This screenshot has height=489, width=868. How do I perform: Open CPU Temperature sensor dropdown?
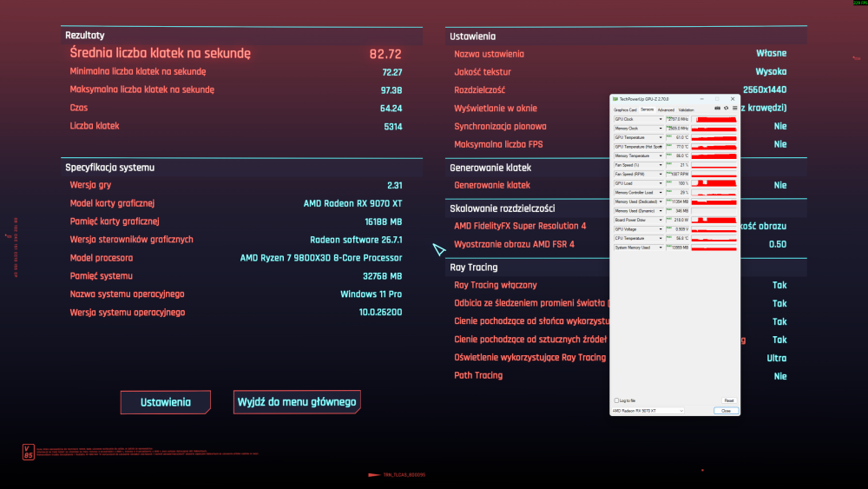point(661,238)
